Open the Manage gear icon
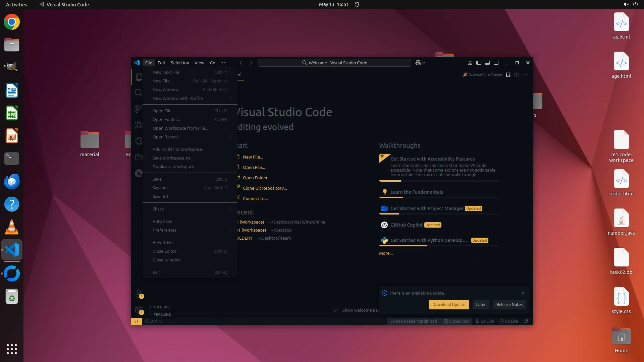644x362 pixels. (139, 310)
